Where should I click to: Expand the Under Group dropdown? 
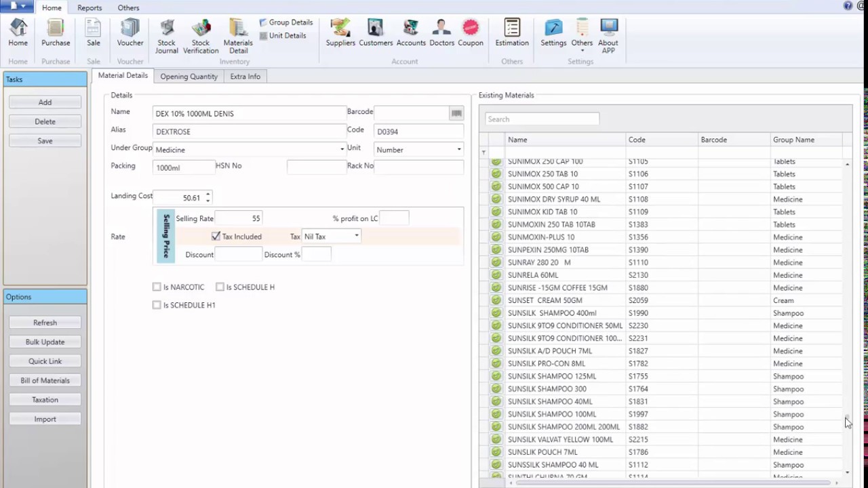[342, 149]
